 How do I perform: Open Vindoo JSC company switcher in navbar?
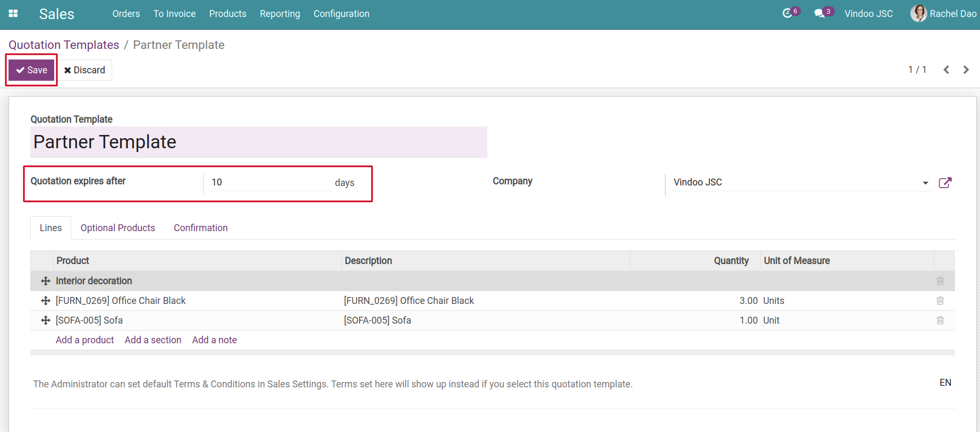pos(868,14)
